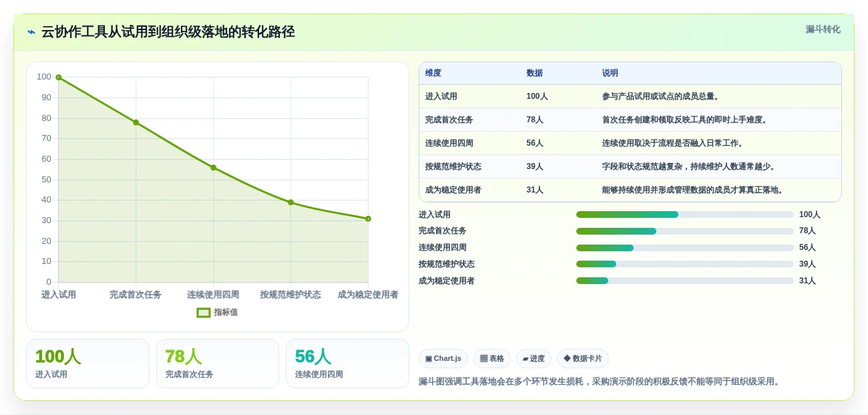Open the 78人 完成首次任务 stat card

point(218,364)
